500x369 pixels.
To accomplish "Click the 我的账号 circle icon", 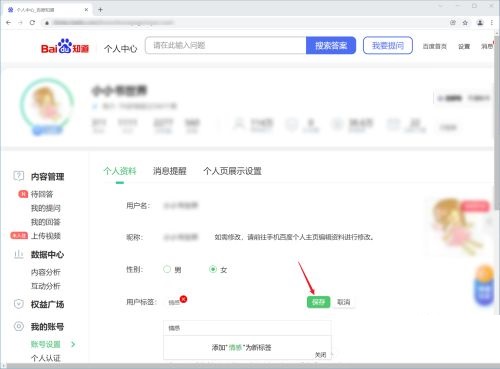I will point(19,326).
